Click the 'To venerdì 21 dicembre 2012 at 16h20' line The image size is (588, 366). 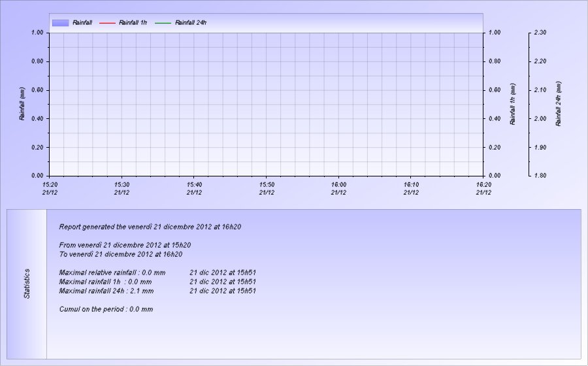(x=121, y=254)
